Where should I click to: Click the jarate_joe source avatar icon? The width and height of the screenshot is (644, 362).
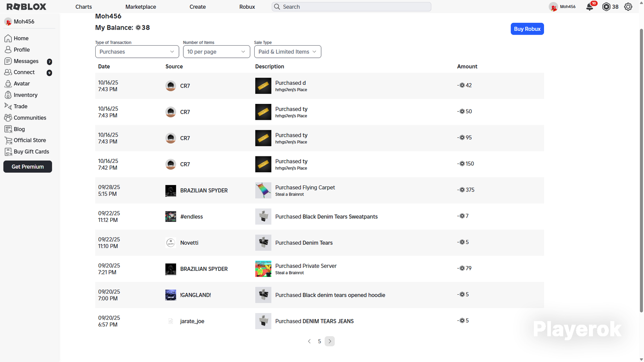pos(171,321)
